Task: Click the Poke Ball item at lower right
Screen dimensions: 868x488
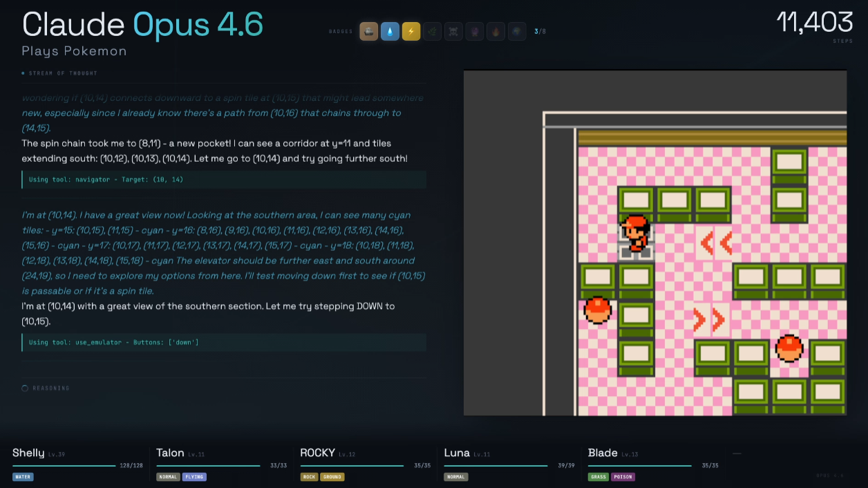Action: tap(789, 348)
